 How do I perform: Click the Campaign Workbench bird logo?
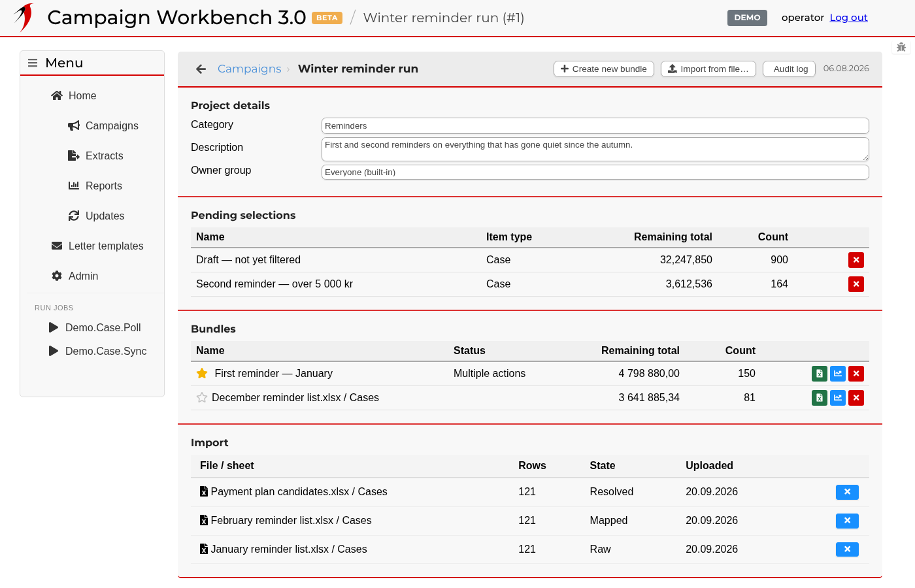[x=24, y=18]
